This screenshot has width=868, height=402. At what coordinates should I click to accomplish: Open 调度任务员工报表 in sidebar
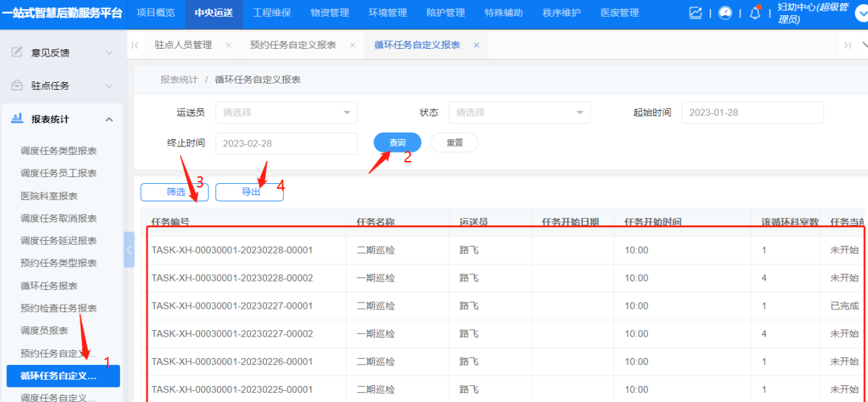59,173
